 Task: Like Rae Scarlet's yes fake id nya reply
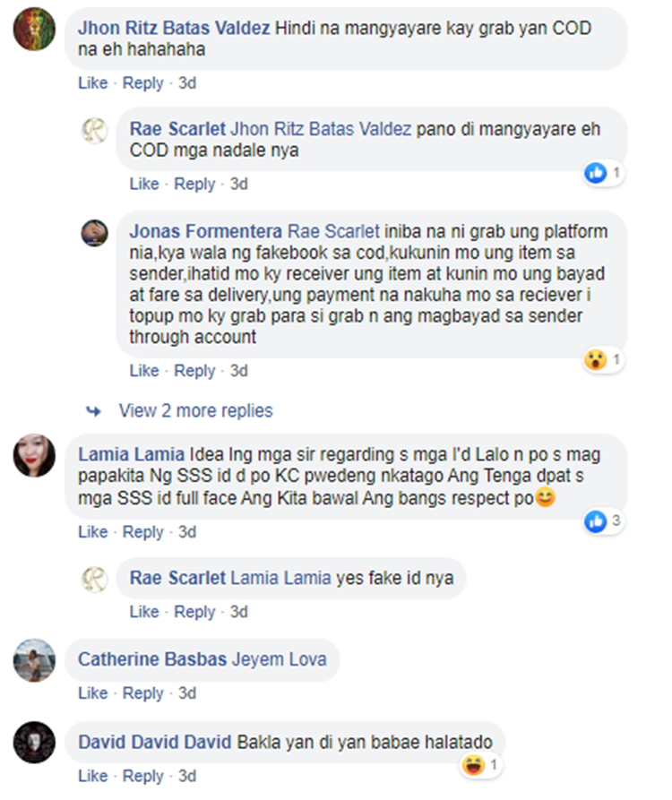pyautogui.click(x=144, y=611)
